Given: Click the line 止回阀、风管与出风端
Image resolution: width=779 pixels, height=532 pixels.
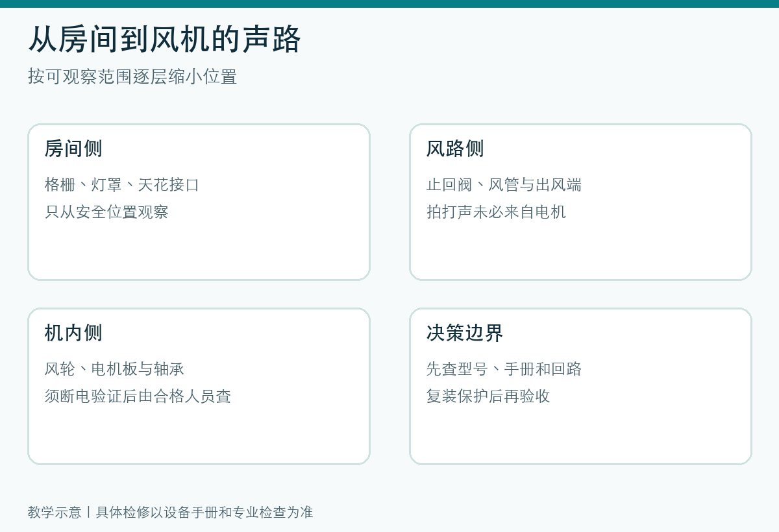Looking at the screenshot, I should click(504, 185).
